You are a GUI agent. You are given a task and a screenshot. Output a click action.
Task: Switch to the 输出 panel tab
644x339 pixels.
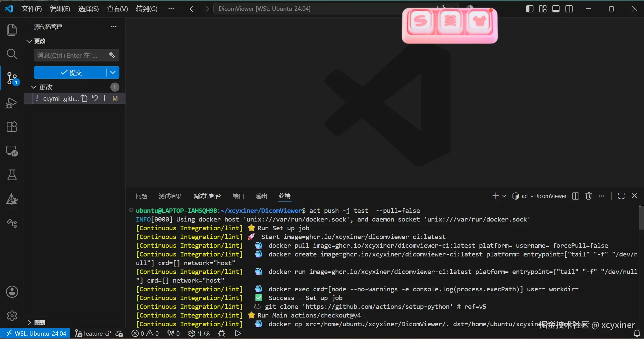click(x=262, y=196)
